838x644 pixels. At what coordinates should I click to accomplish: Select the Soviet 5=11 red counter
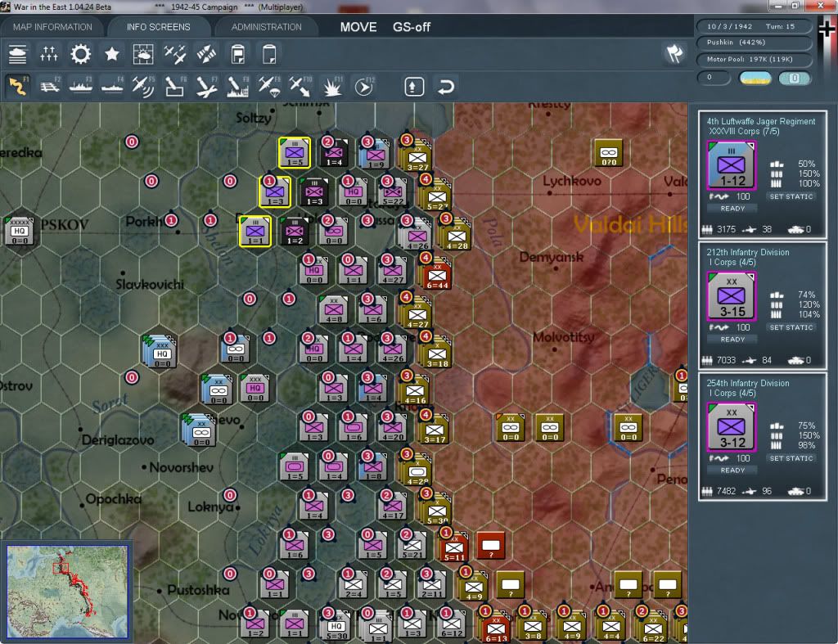(454, 547)
